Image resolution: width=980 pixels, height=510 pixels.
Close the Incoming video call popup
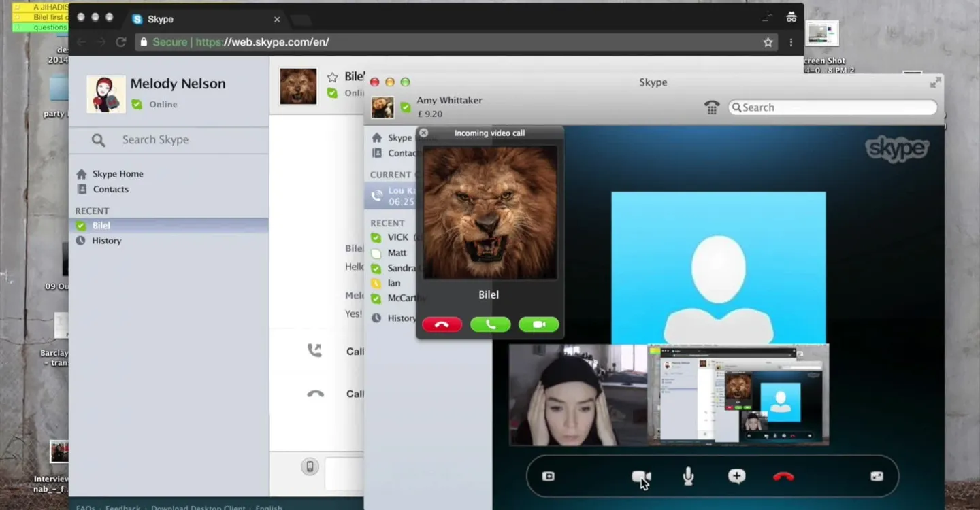[423, 133]
